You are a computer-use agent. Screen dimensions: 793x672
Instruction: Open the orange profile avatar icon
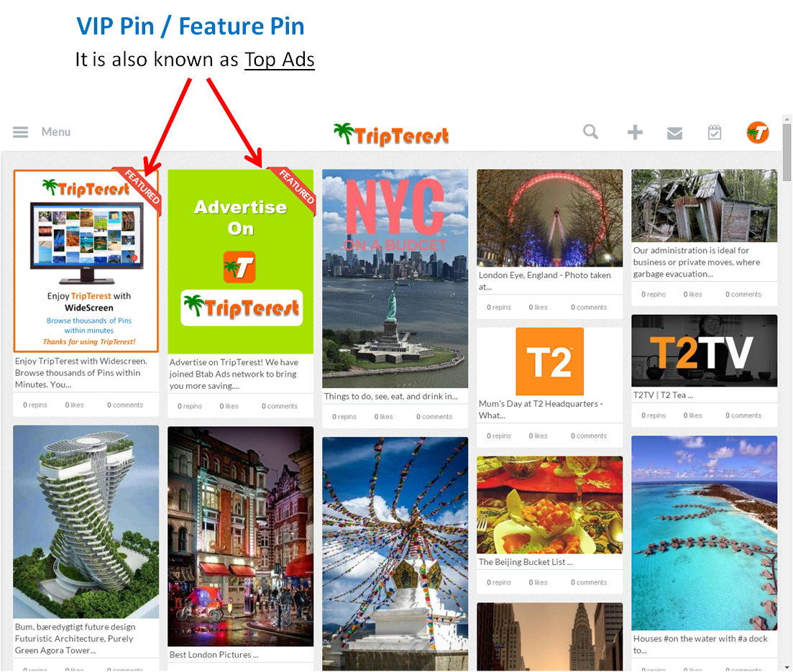pyautogui.click(x=758, y=132)
